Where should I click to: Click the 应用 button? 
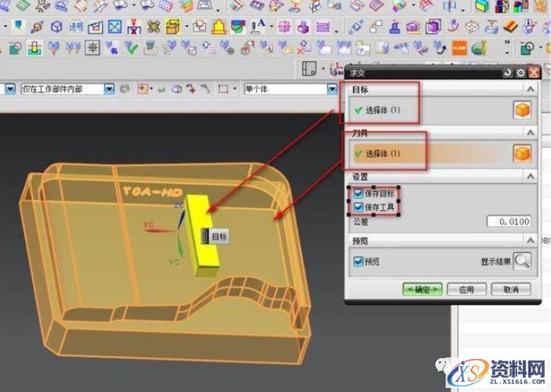(x=466, y=289)
